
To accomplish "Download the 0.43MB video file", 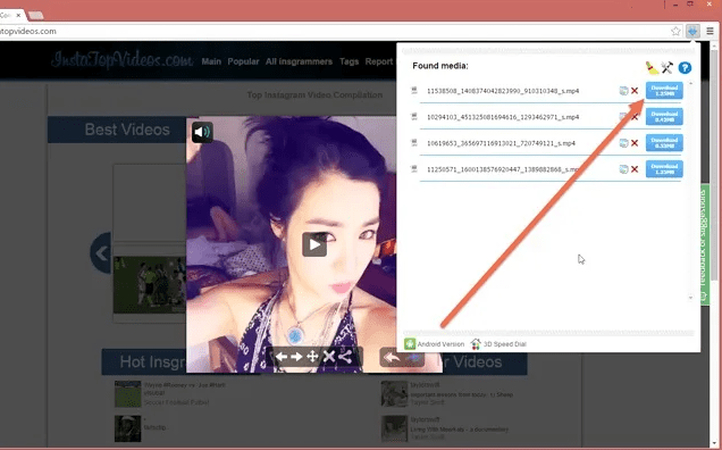I will [x=664, y=117].
